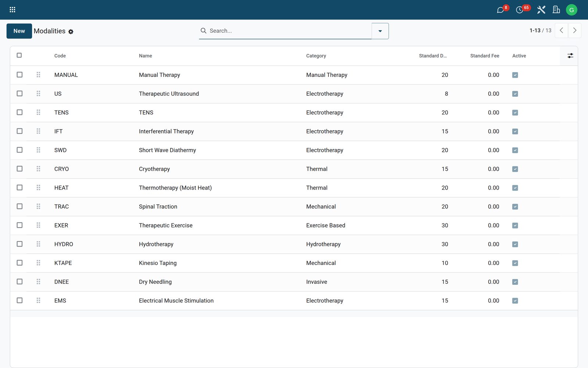Click the Invasive category cell
588x368 pixels.
[x=316, y=282]
